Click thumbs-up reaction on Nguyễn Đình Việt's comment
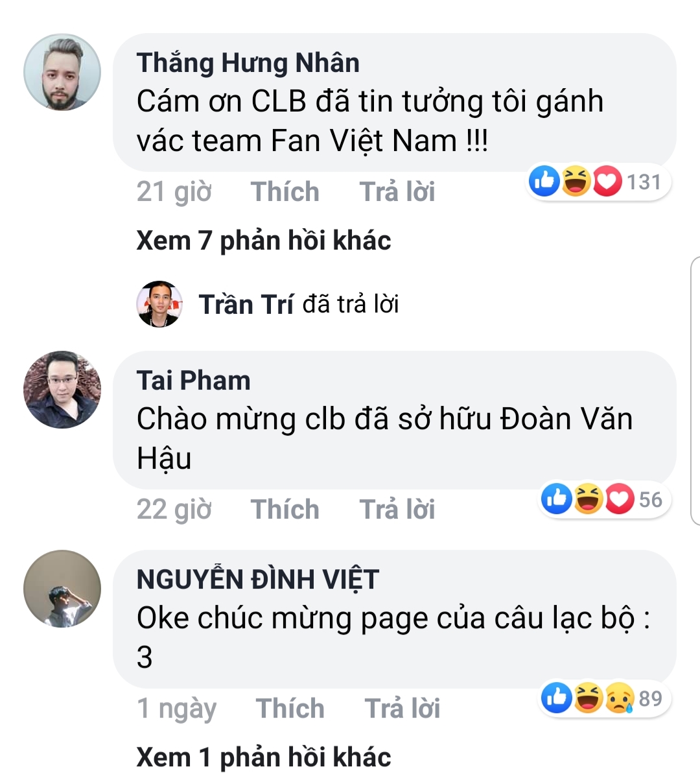Image resolution: width=700 pixels, height=778 pixels. [557, 698]
